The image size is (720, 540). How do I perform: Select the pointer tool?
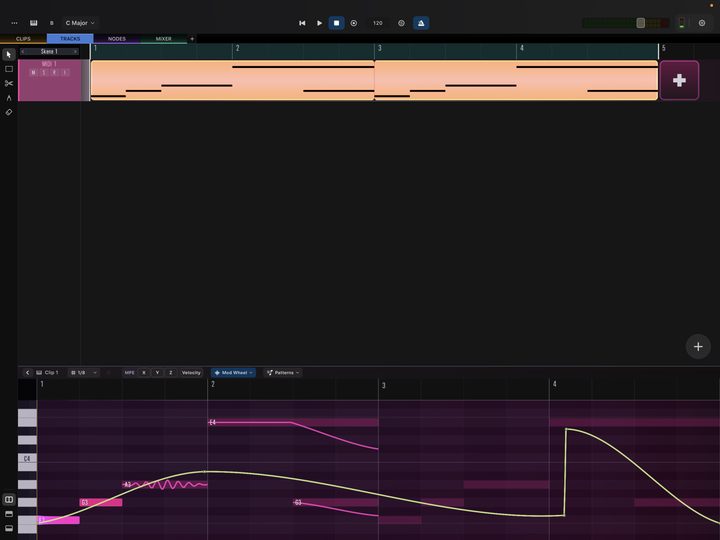coord(9,55)
